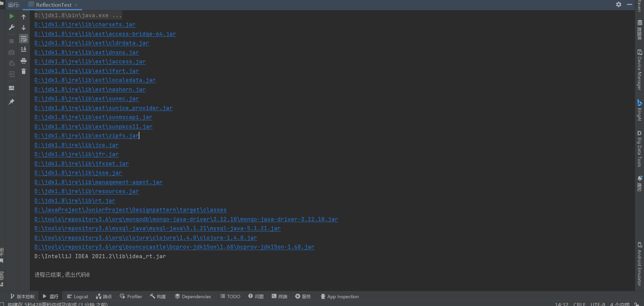Open the clojure-1.4.0.jar link
The image size is (644, 306).
coord(145,238)
